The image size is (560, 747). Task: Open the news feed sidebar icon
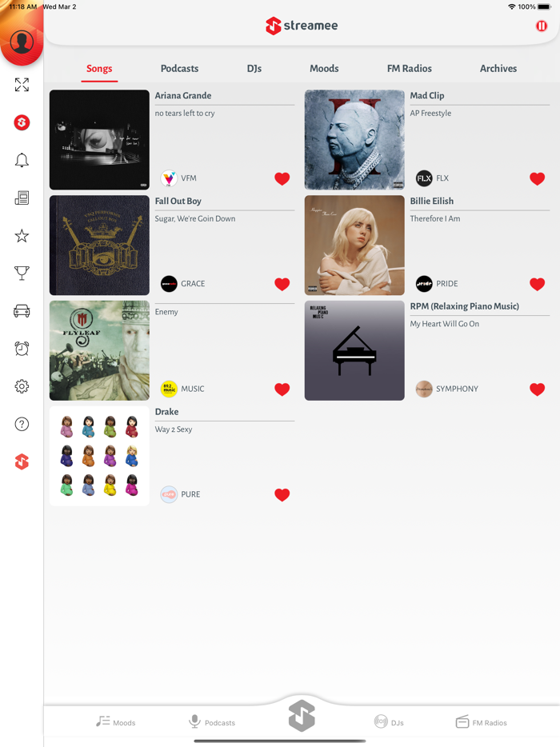tap(22, 198)
